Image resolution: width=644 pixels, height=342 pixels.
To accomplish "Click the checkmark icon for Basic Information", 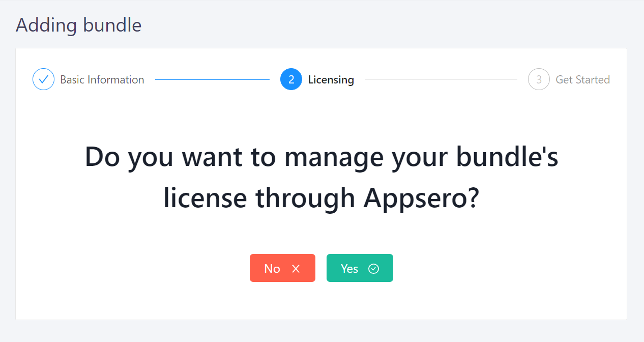I will tap(43, 79).
